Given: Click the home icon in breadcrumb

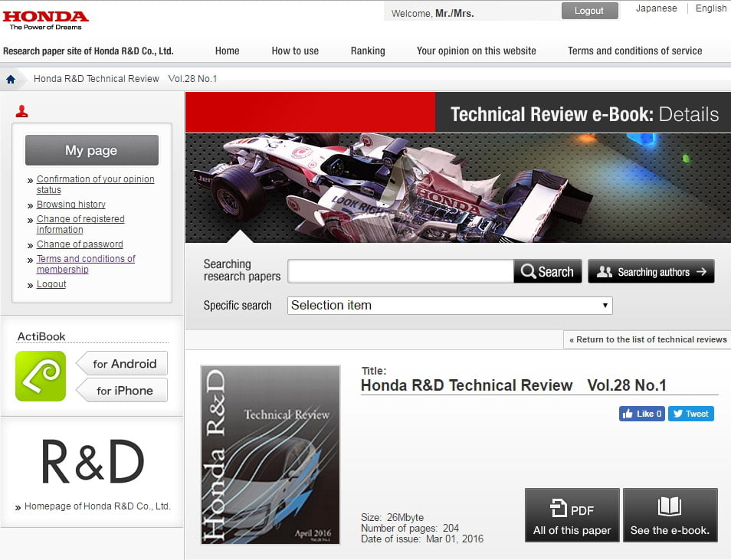Looking at the screenshot, I should click(11, 79).
